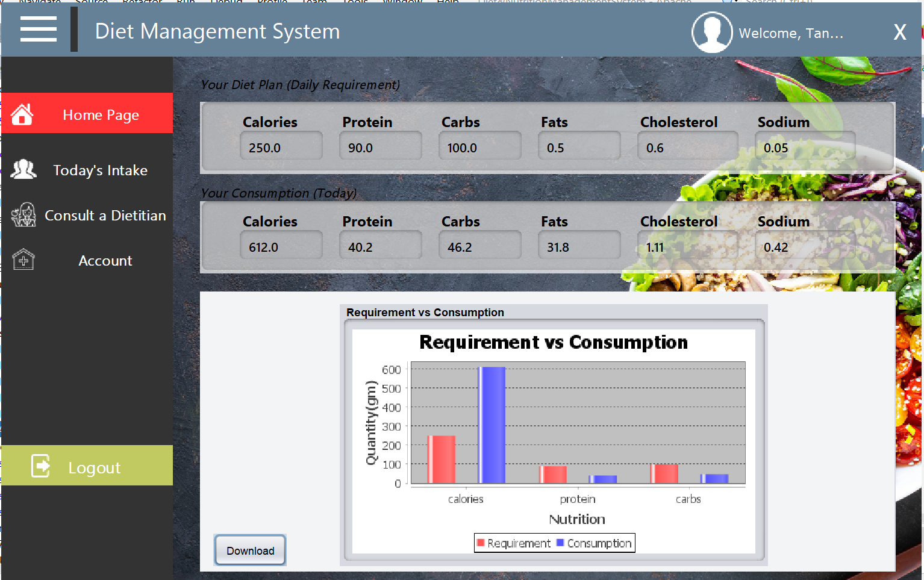Image resolution: width=924 pixels, height=580 pixels.
Task: Click the Welcome, Tan... user label
Action: click(791, 33)
